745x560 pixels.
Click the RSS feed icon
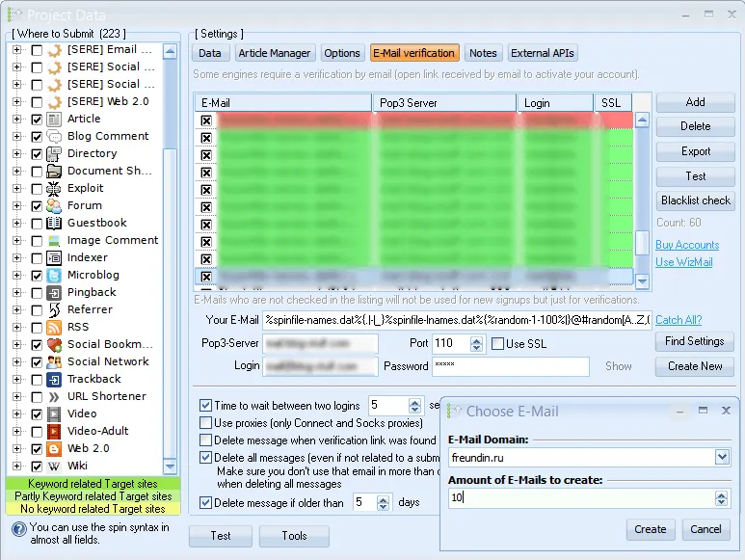coord(55,327)
